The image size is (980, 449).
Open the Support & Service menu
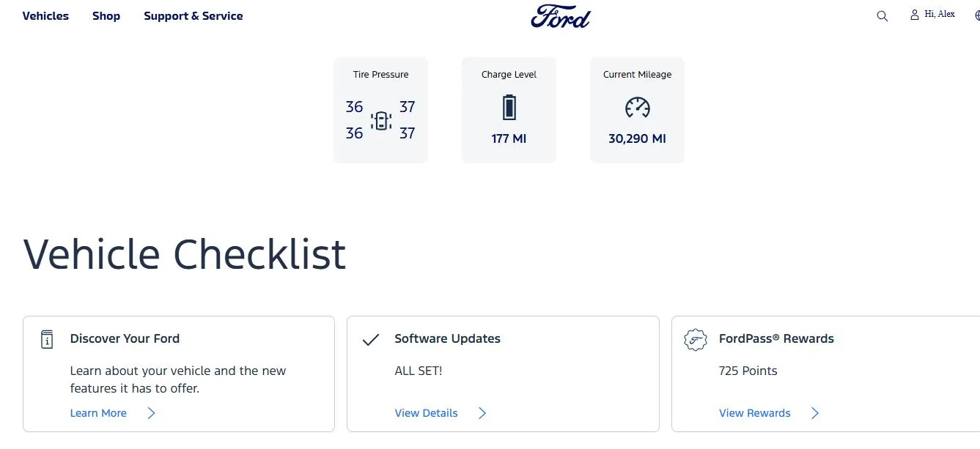pos(194,15)
